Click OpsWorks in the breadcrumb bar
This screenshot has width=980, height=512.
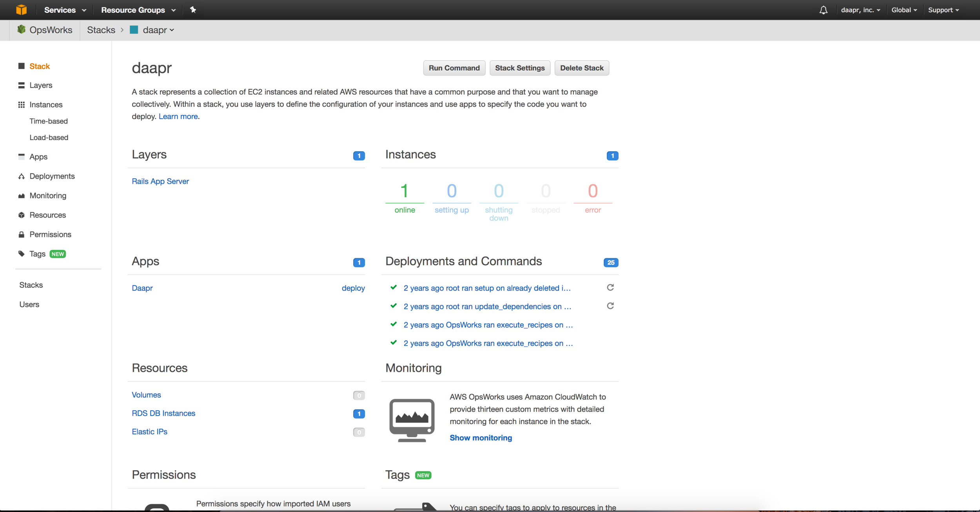pyautogui.click(x=51, y=30)
